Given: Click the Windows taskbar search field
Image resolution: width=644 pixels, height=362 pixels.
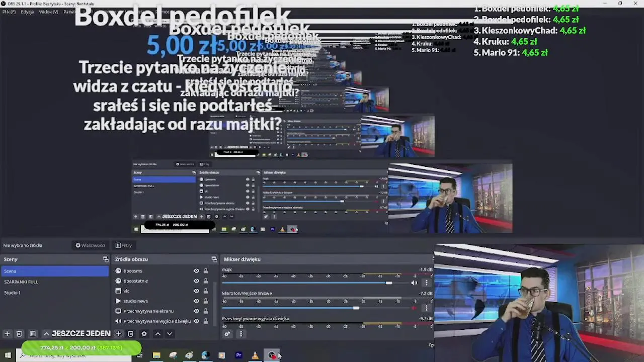Looking at the screenshot, I should 73,355.
